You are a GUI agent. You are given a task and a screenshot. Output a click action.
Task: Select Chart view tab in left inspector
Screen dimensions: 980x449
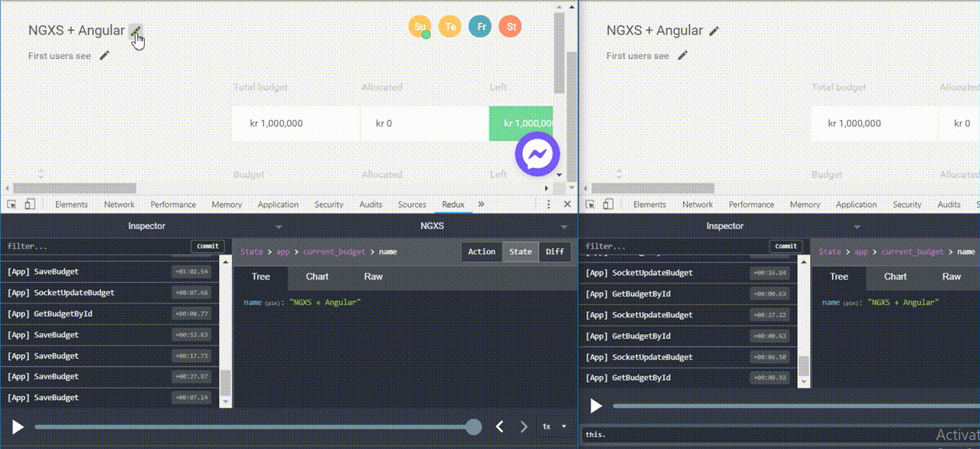(317, 277)
